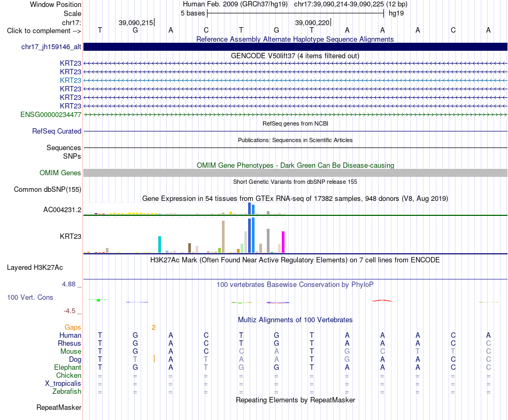Click the Sequences track label

[64, 147]
